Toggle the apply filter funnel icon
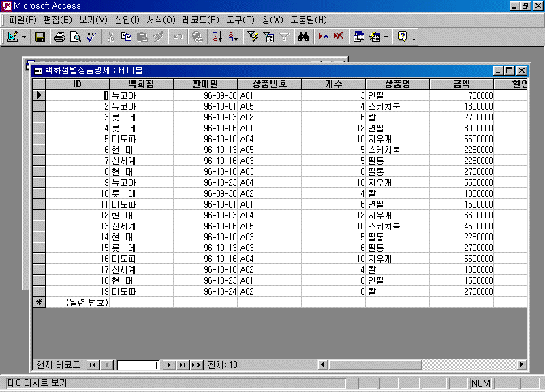Image resolution: width=545 pixels, height=392 pixels. 284,37
